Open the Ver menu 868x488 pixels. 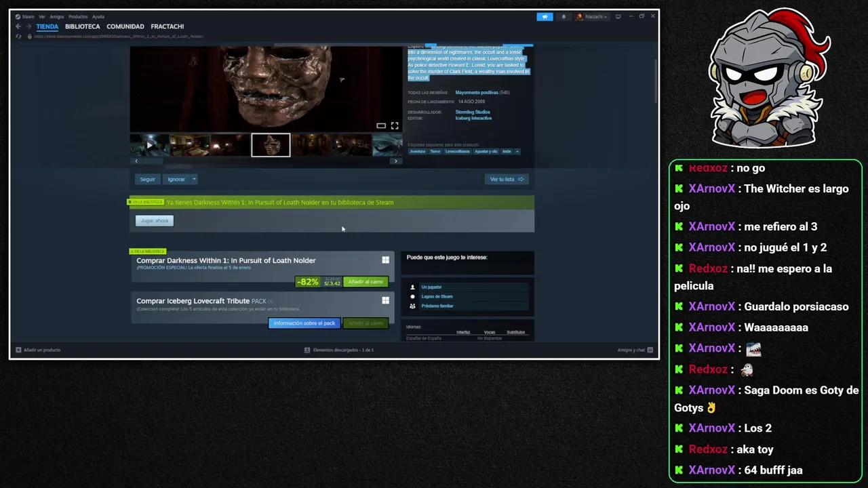point(42,16)
